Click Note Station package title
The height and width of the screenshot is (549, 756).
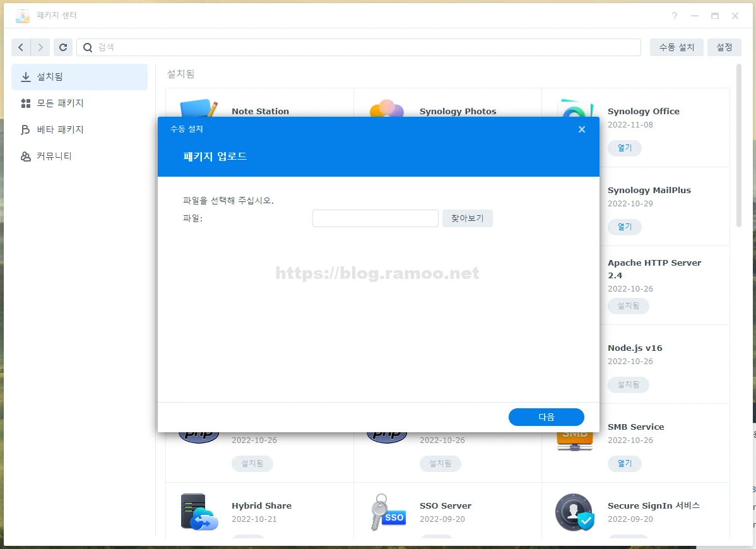[x=261, y=111]
